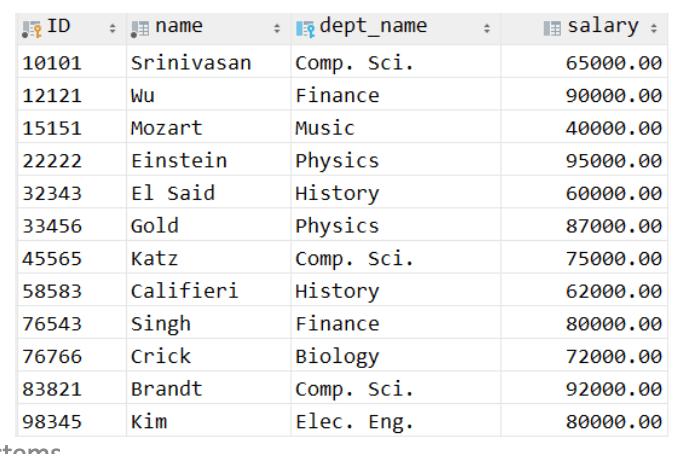The image size is (690, 454).
Task: Select the Biology department cell
Action: tap(396, 355)
